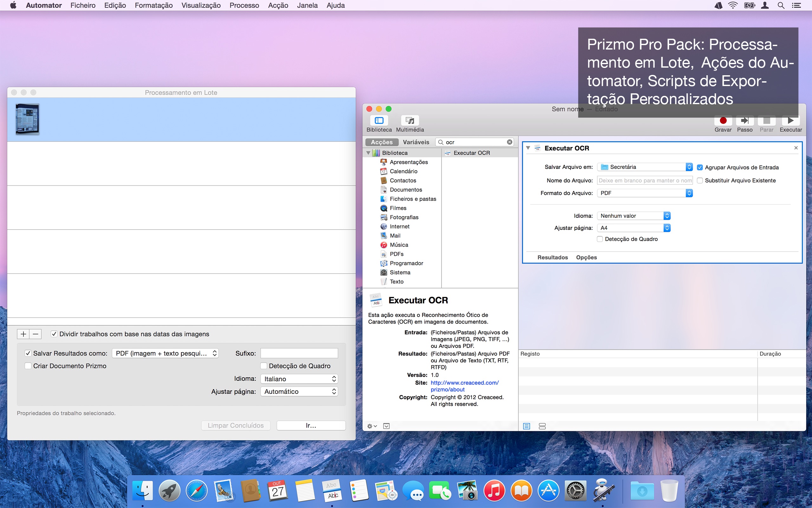
Task: Open the Trash in the Dock
Action: pos(669,491)
